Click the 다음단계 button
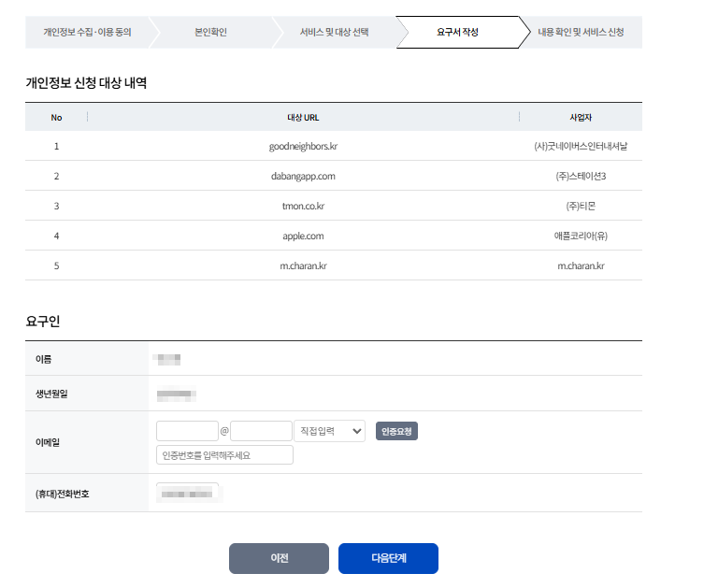Image resolution: width=704 pixels, height=588 pixels. [x=388, y=558]
